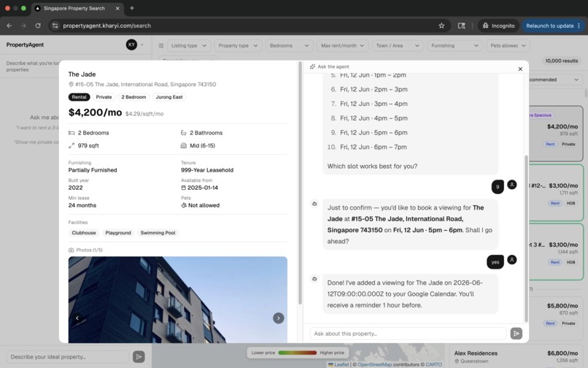Click the bed icon beside 2 Bedrooms

[71, 133]
